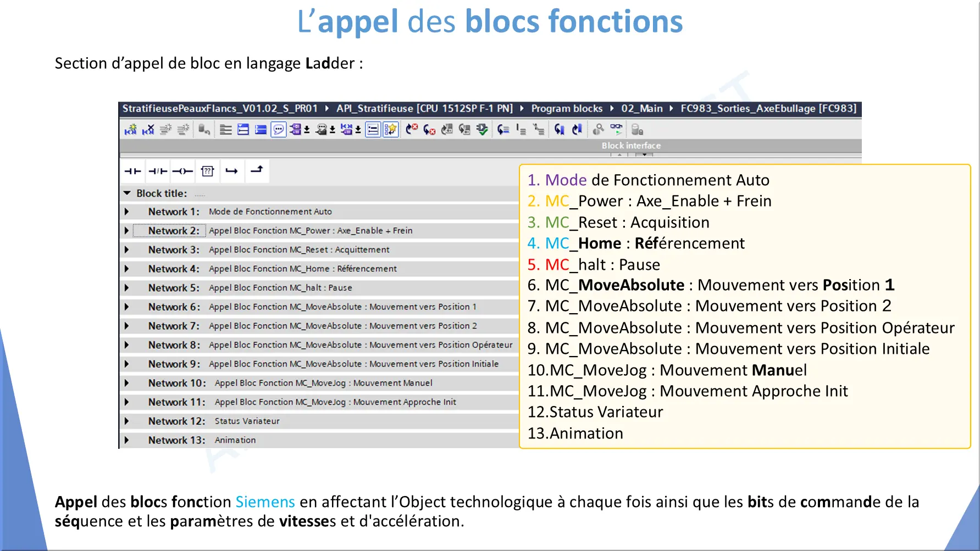Viewport: 980px width, 551px height.
Task: Select the 02_Main breadcrumb item
Action: [x=641, y=109]
